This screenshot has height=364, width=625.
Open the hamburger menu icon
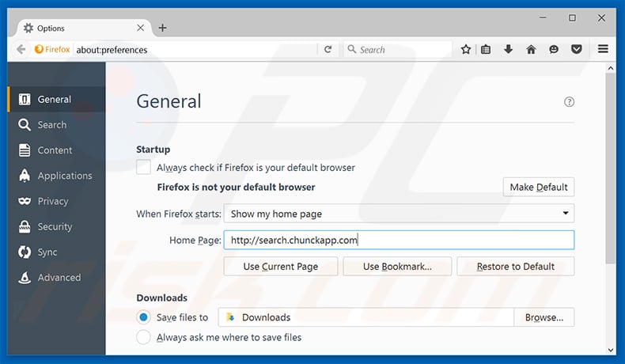click(x=604, y=49)
